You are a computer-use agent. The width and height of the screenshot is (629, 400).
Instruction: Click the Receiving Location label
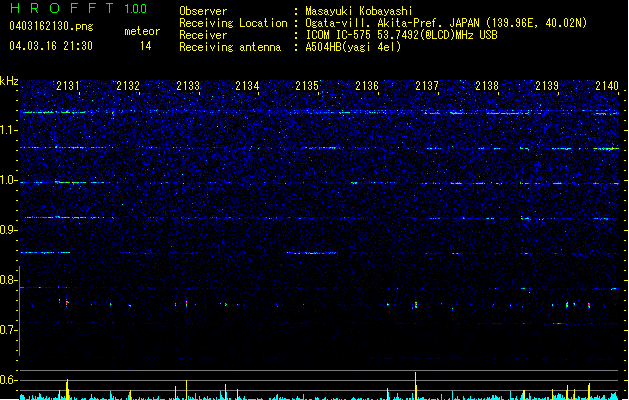[233, 23]
